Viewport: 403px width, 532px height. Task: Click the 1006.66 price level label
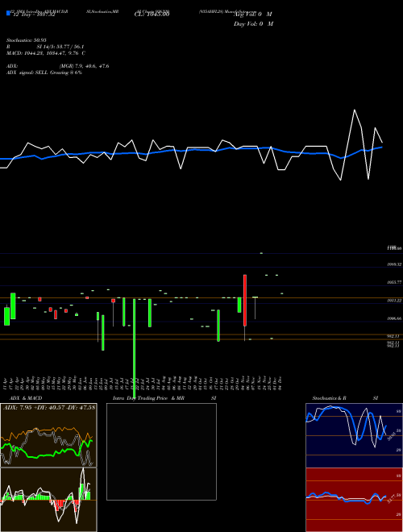coord(394,318)
